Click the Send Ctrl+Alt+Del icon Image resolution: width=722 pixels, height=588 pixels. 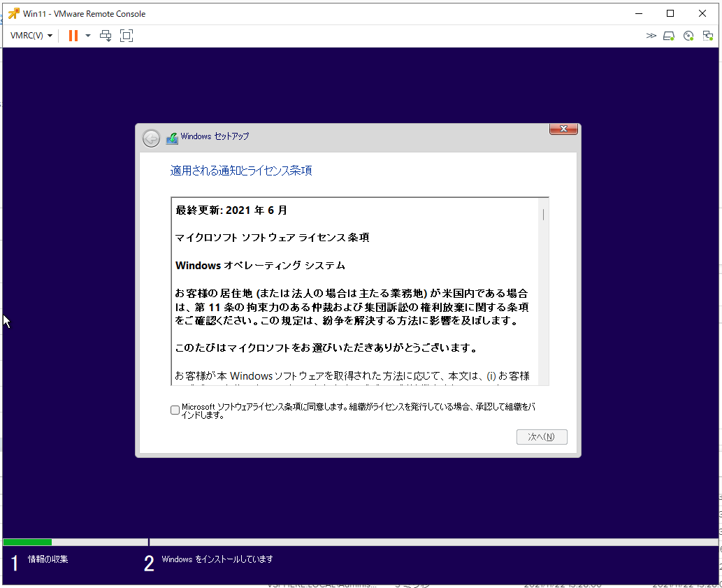coord(106,36)
